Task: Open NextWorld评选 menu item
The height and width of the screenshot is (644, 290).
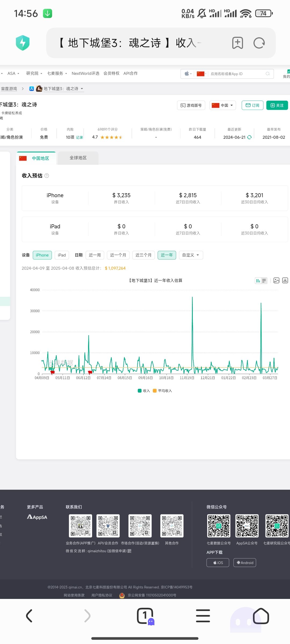Action: [x=85, y=73]
